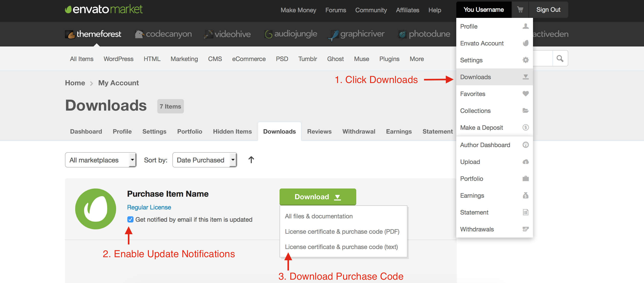The image size is (644, 283).
Task: Open the Make Money link
Action: tap(298, 10)
